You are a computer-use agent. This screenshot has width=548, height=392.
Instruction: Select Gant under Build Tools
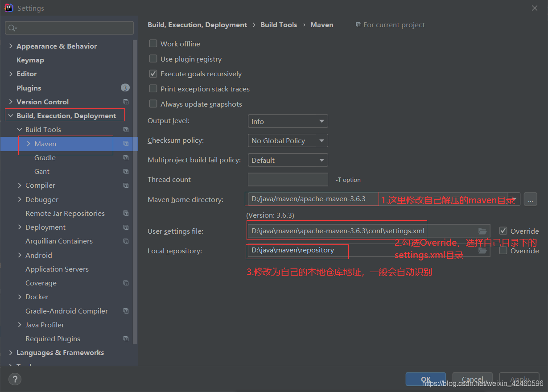pyautogui.click(x=42, y=171)
